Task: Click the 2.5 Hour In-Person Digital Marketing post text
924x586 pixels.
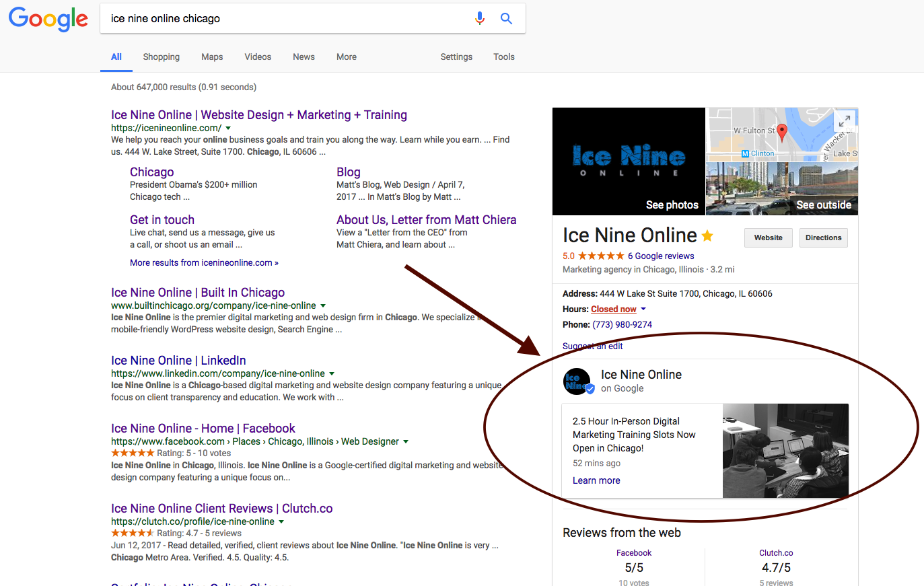Action: tap(634, 435)
